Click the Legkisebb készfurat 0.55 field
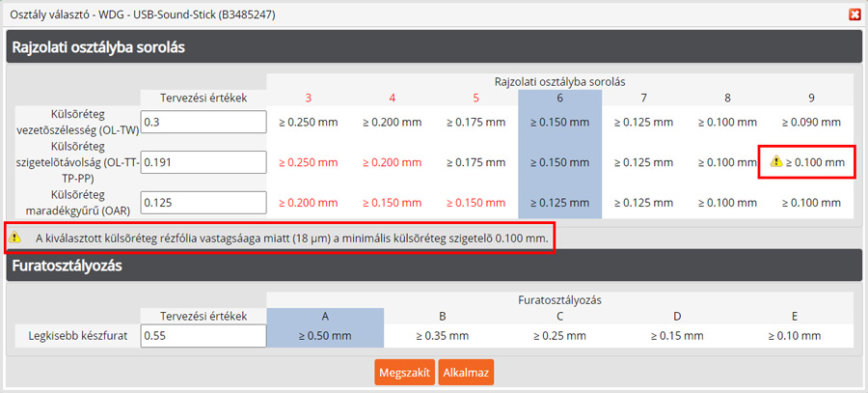 (x=203, y=335)
